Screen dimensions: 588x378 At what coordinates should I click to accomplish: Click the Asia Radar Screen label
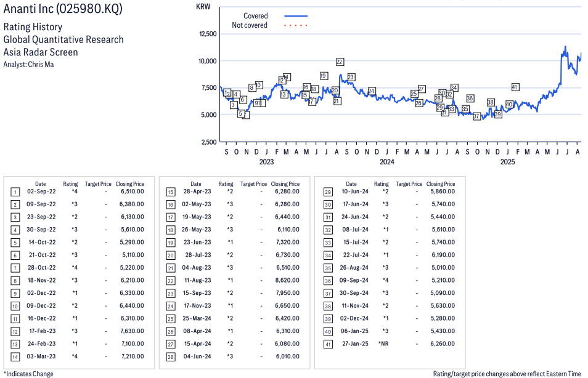[41, 52]
